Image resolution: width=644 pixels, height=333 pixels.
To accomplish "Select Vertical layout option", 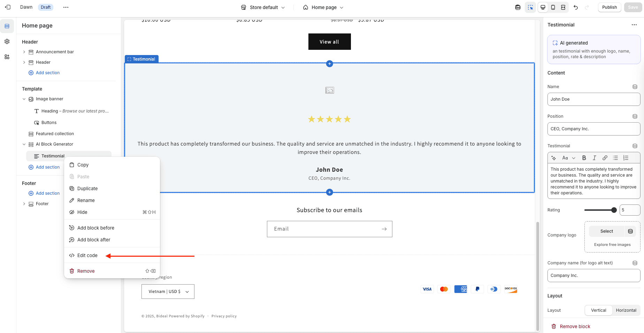I will tap(598, 310).
